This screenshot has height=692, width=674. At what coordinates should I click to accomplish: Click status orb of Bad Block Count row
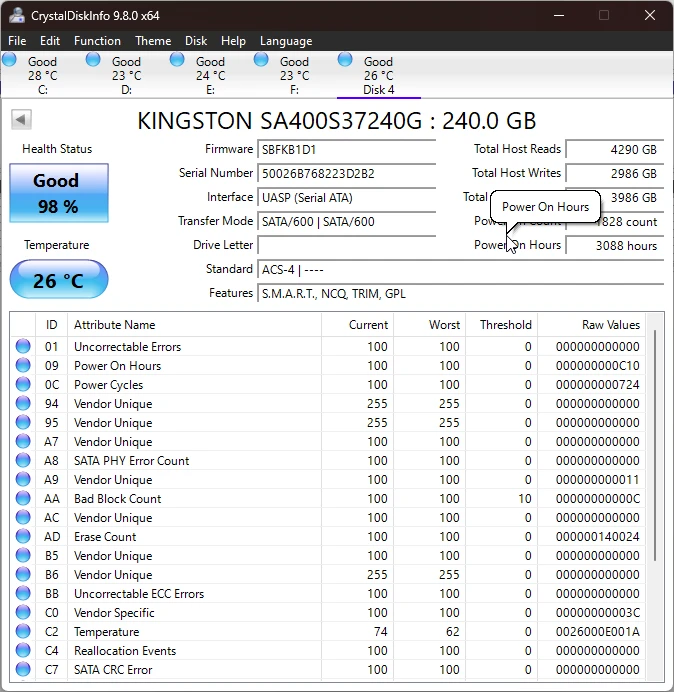coord(23,498)
